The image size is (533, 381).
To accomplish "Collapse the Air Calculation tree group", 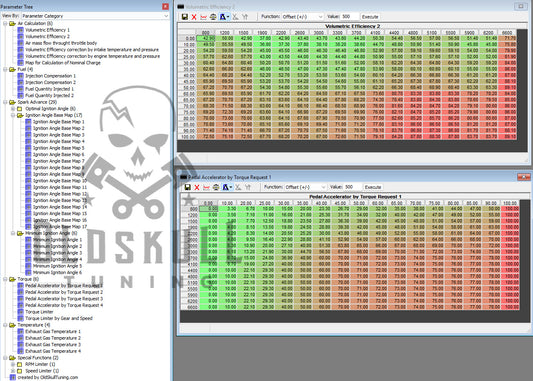I will point(5,23).
